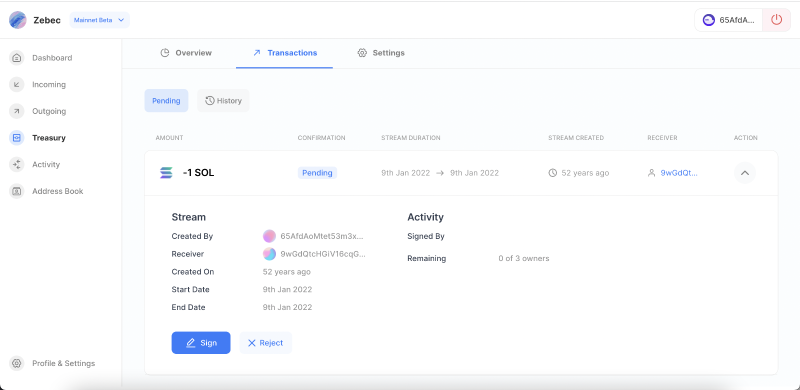Select the History filter button
Viewport: 800px width, 390px height.
[223, 101]
